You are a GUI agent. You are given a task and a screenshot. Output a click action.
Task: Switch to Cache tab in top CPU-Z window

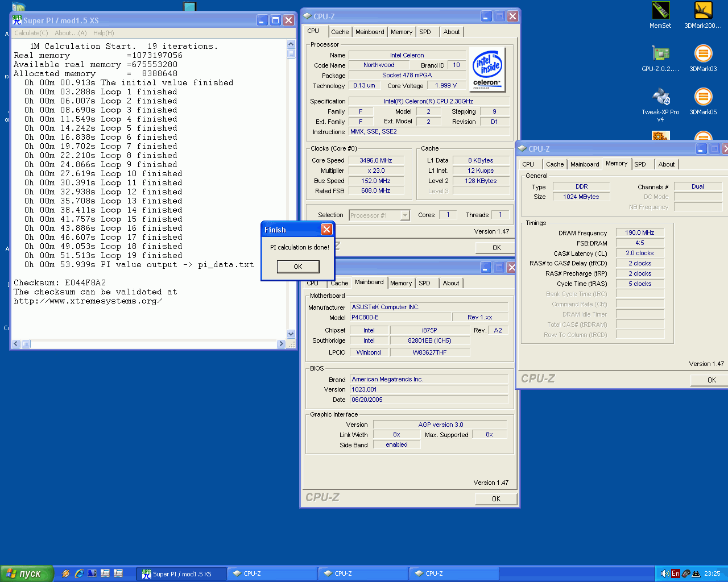(x=340, y=32)
